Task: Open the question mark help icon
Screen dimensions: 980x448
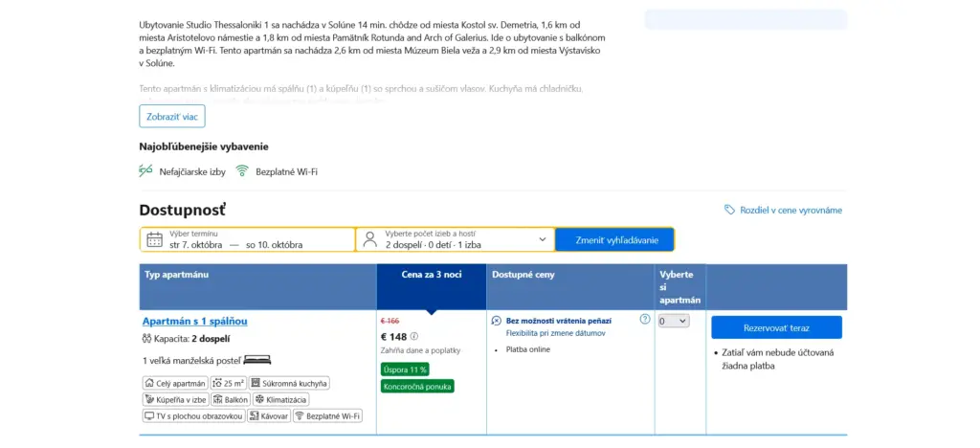Action: [645, 320]
